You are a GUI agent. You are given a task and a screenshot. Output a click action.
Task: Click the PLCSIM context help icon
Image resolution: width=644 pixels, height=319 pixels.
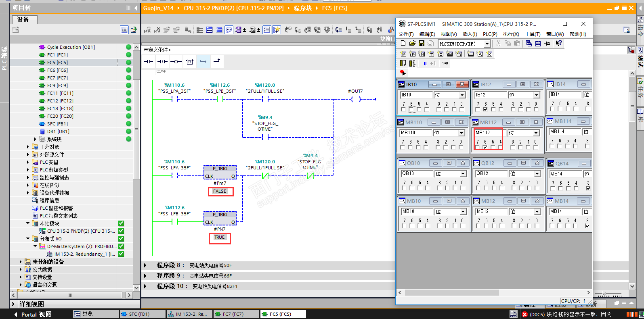(559, 44)
